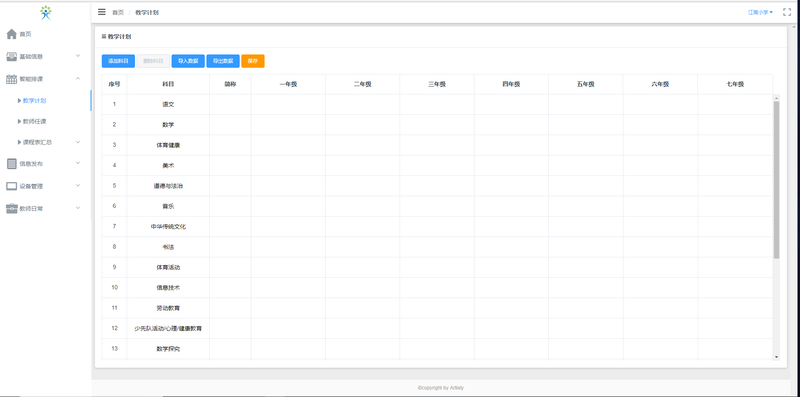
Task: Click 教学计划 in the breadcrumb
Action: coord(147,12)
